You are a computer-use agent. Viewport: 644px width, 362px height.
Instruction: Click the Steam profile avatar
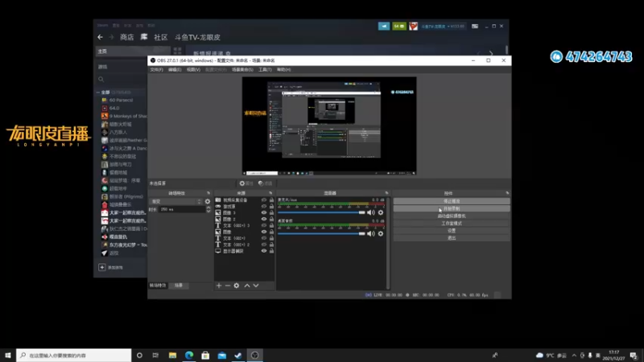coord(413,26)
